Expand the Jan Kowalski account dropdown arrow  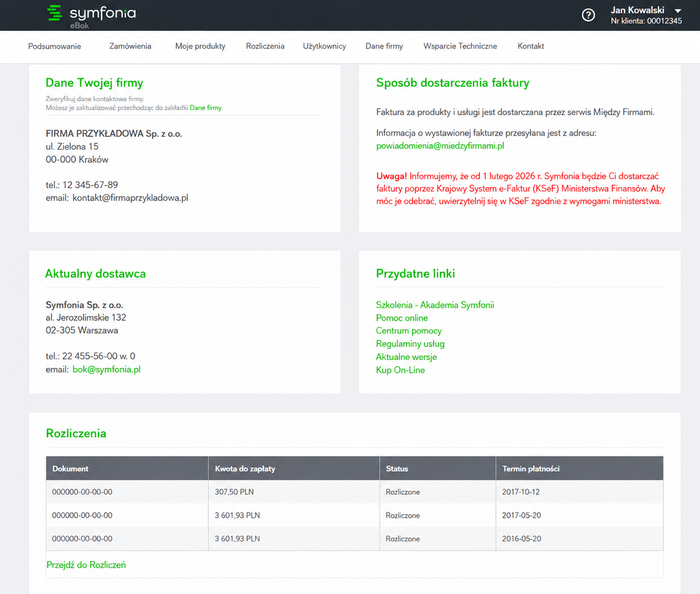[x=678, y=11]
